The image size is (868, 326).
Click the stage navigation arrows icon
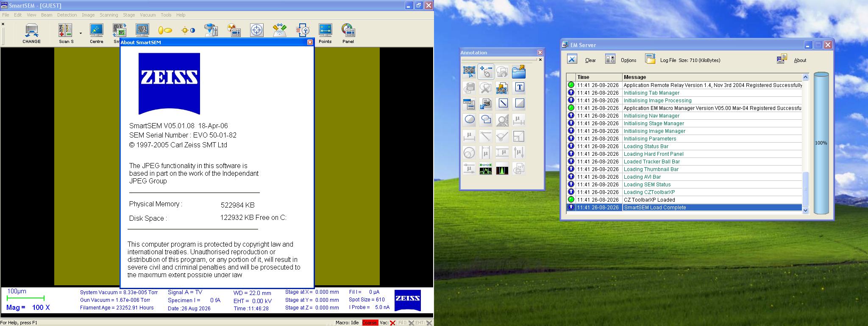click(280, 30)
